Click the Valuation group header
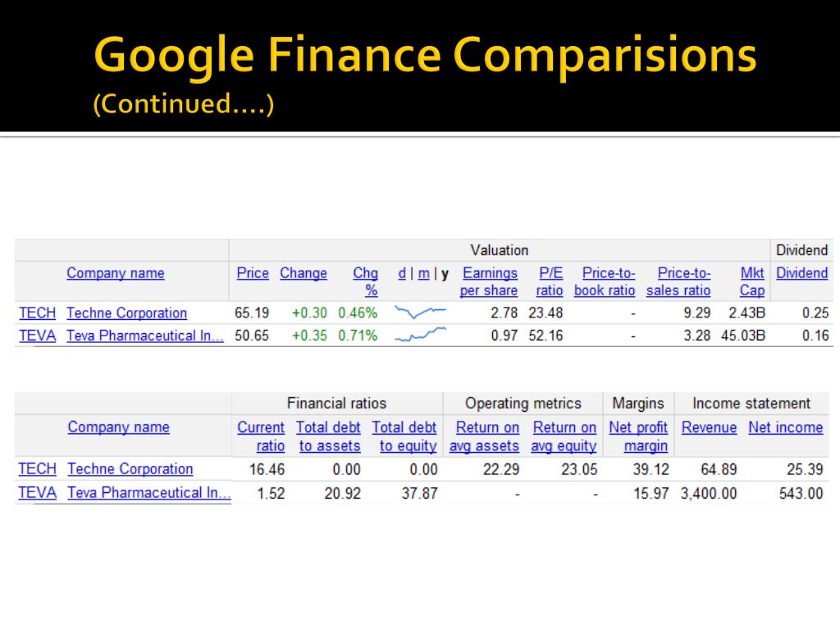The width and height of the screenshot is (840, 630). (500, 250)
